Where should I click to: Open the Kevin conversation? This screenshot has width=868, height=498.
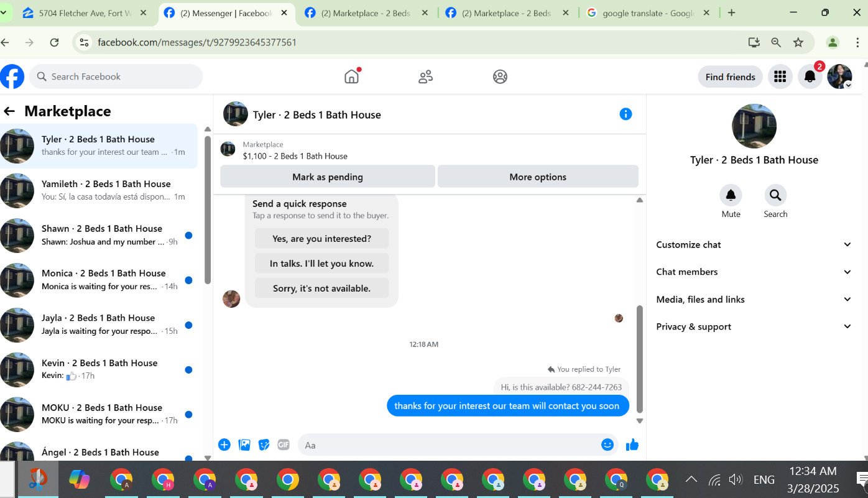coord(99,369)
